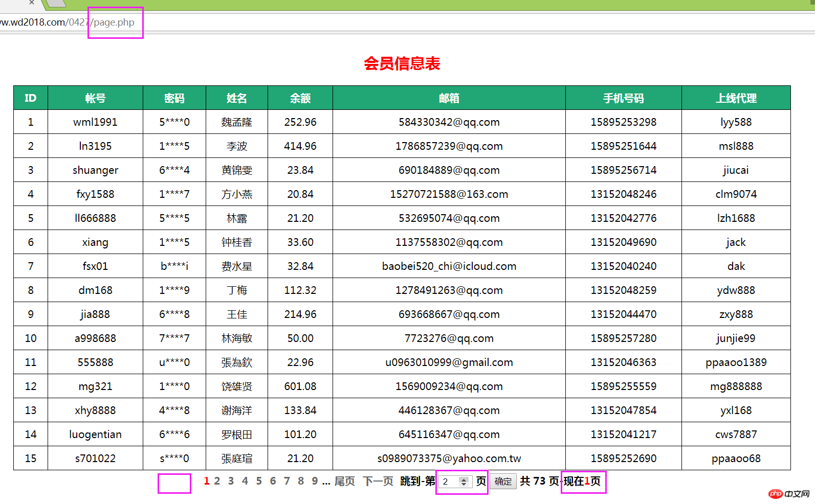Go to page 2 in pagination
Viewport: 815px width, 504px height.
[217, 481]
